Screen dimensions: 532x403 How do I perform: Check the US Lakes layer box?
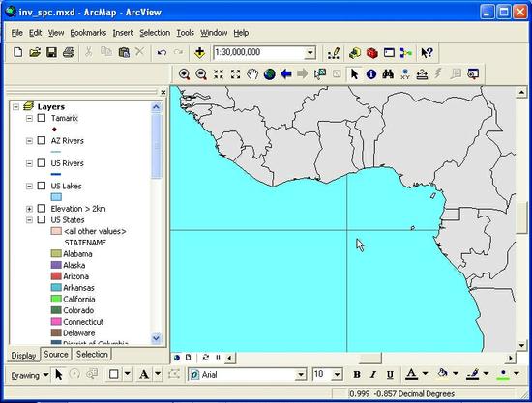(x=42, y=186)
